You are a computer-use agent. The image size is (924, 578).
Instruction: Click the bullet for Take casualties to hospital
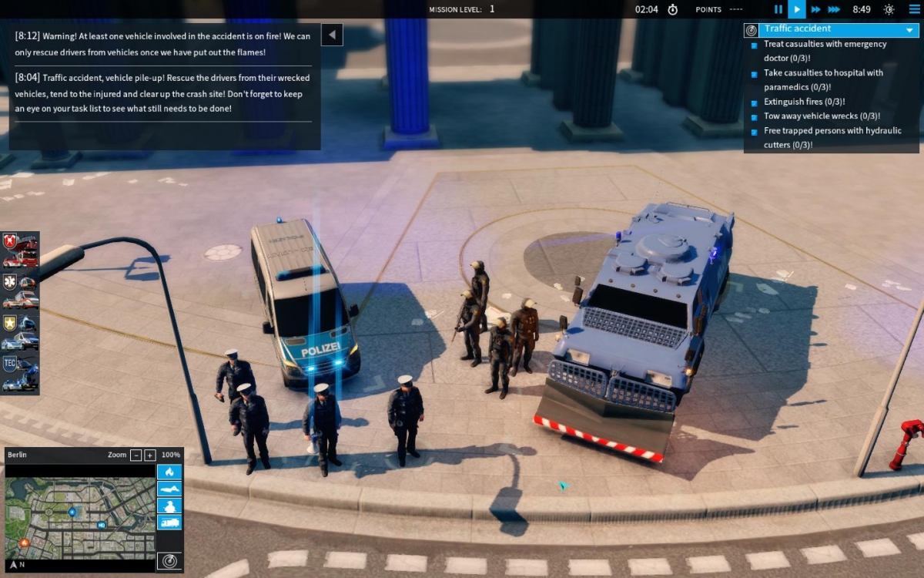point(755,75)
